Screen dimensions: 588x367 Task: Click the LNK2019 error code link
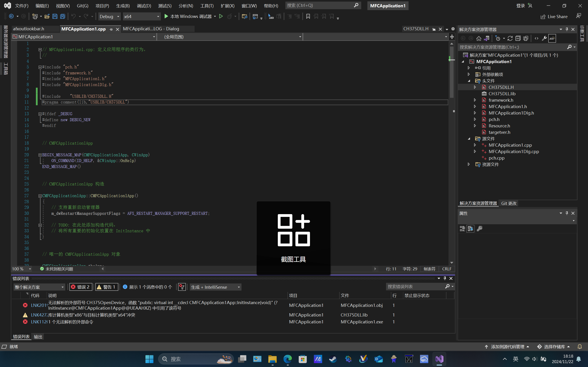click(39, 305)
